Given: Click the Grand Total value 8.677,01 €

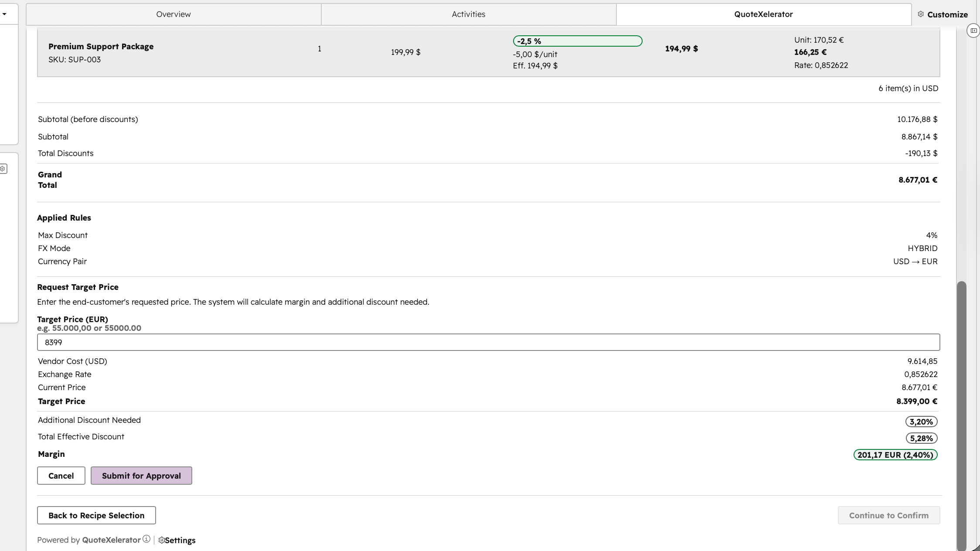Looking at the screenshot, I should [x=918, y=180].
